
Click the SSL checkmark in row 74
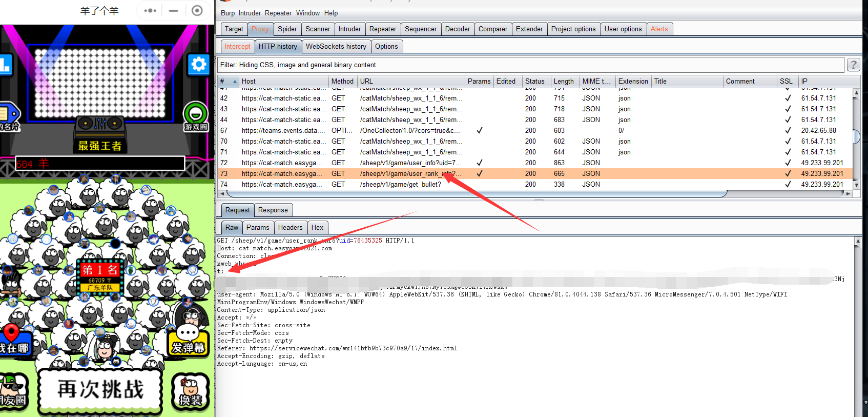788,184
